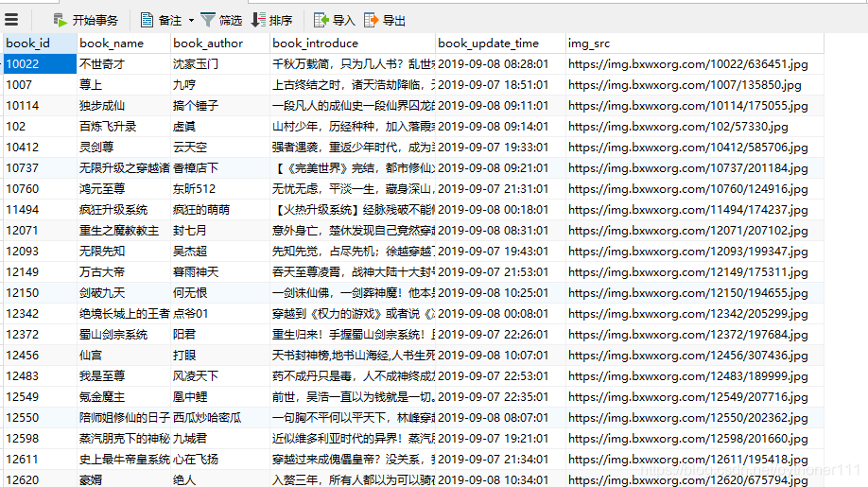Screen dimensions: 868x487
Task: Click the img_src URL ending 12550/202362.jpg
Action: [688, 418]
